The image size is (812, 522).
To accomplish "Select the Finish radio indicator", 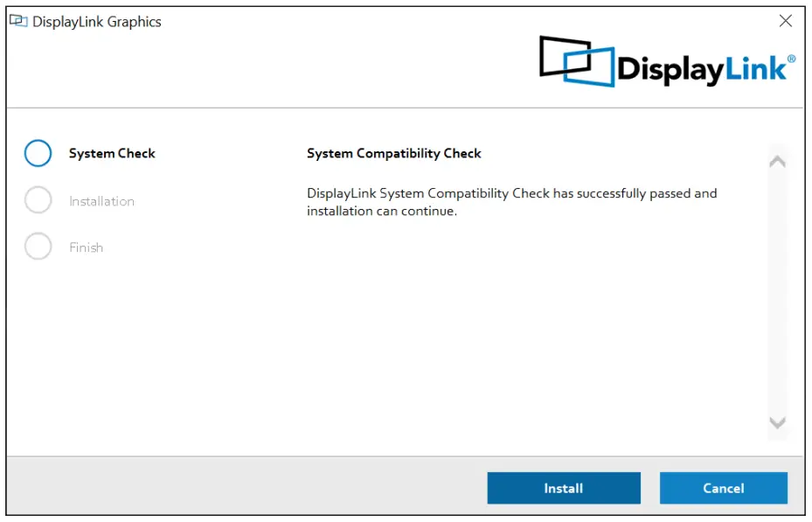I will point(38,247).
